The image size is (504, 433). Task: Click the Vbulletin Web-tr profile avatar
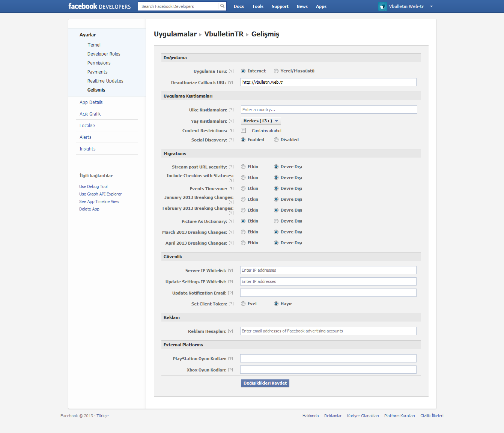(x=382, y=6)
